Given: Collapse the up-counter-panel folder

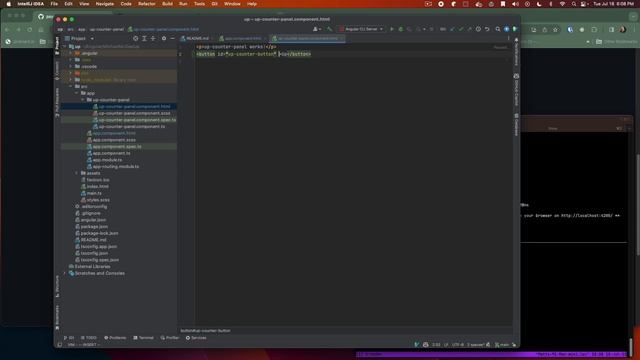Looking at the screenshot, I should 83,100.
